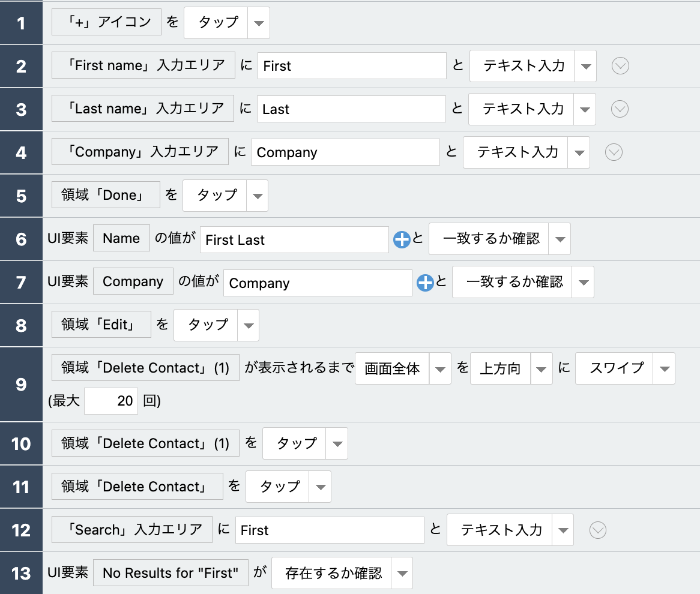Open the タップ dropdown arrow in step 1
The image size is (700, 594).
pos(259,23)
